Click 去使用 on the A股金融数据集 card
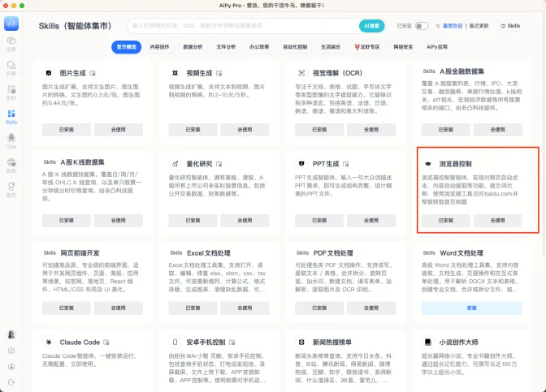 click(497, 130)
